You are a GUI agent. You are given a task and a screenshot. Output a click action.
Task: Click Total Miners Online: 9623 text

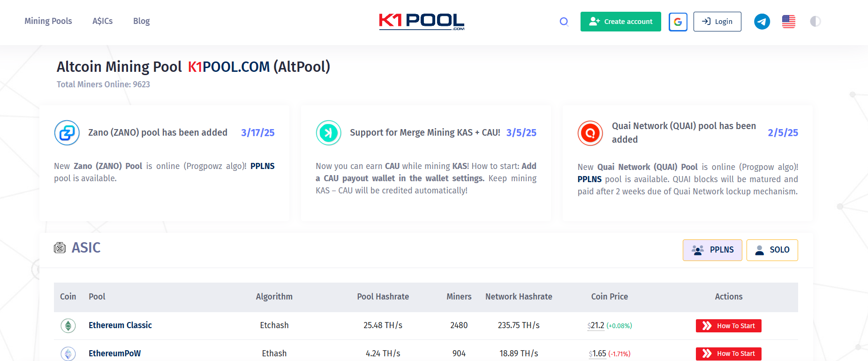(103, 84)
